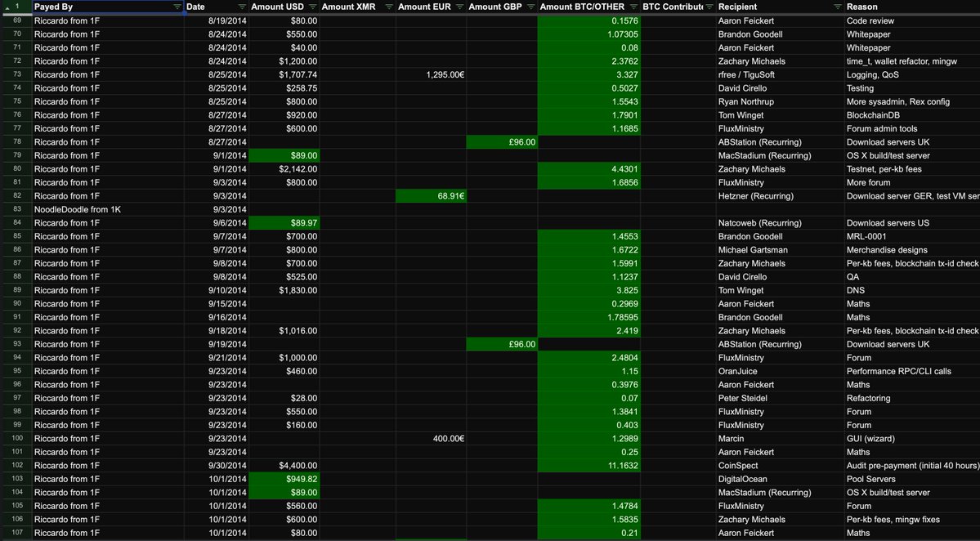The image size is (980, 541).
Task: Open the Amount USD filter dropdown
Action: (x=312, y=7)
